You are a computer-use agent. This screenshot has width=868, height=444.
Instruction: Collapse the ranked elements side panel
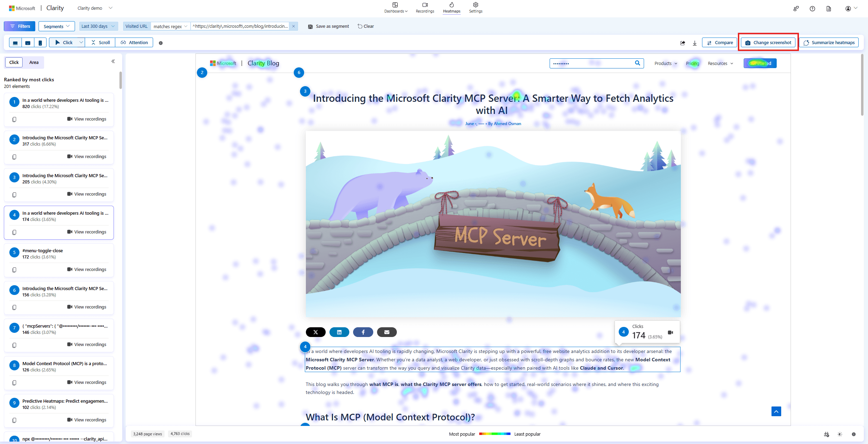pos(113,61)
